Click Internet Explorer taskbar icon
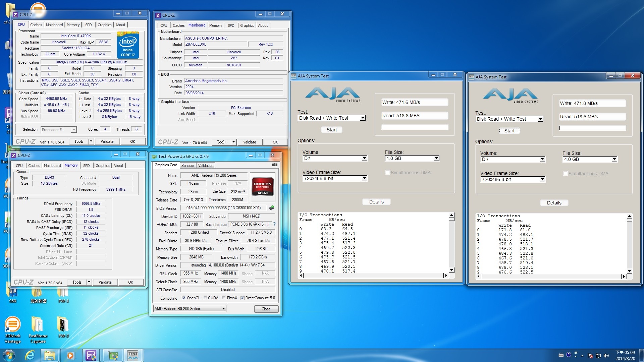Image resolution: width=644 pixels, height=362 pixels. point(30,355)
